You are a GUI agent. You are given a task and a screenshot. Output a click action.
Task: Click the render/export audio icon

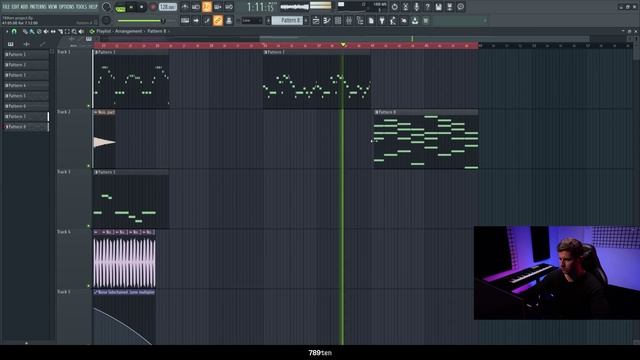tap(449, 7)
